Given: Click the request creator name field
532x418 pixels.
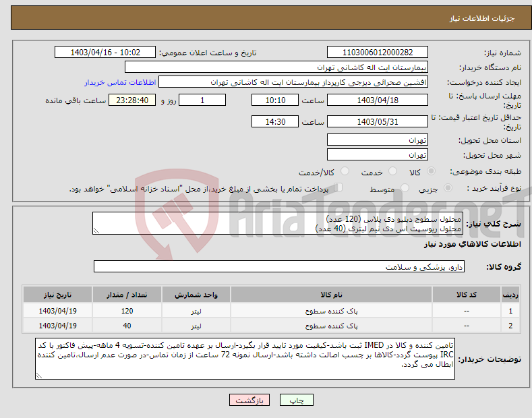Looking at the screenshot, I should 293,82.
